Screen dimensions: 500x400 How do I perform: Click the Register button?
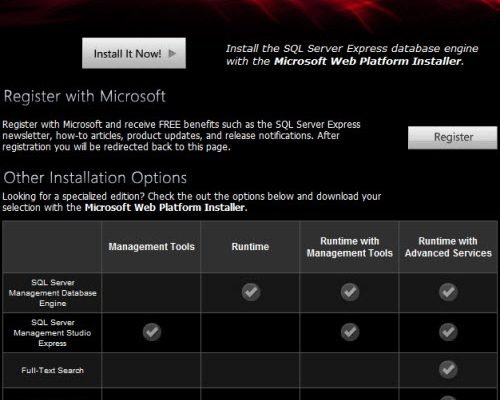452,137
